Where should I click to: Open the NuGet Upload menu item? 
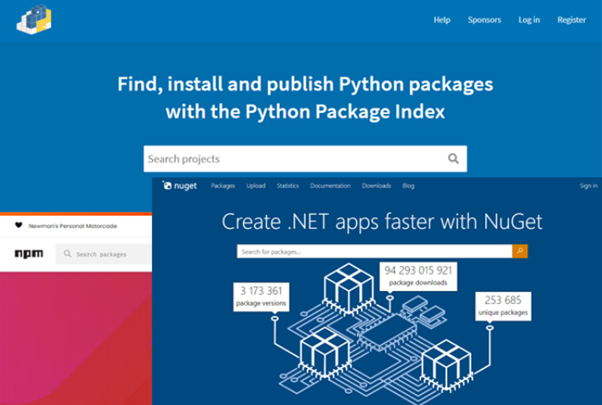tap(254, 186)
